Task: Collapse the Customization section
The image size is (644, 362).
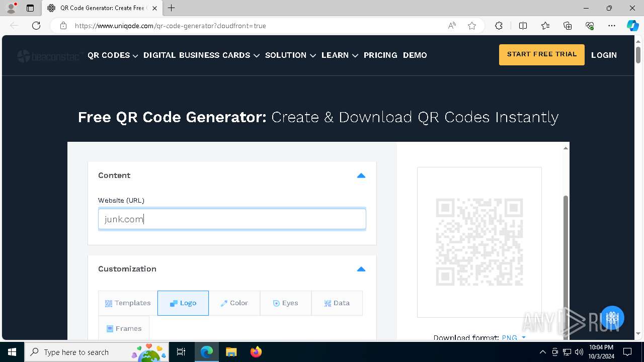Action: click(x=361, y=269)
